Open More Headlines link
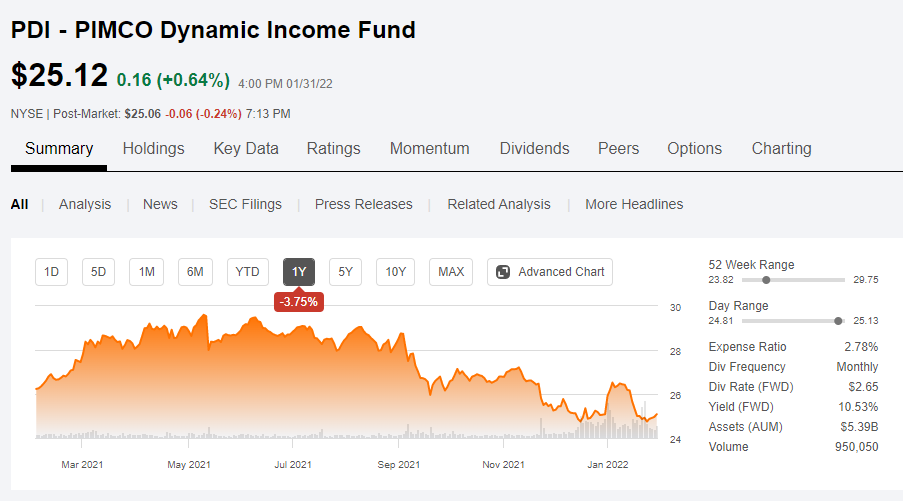Screen dimensions: 903x501 634,204
